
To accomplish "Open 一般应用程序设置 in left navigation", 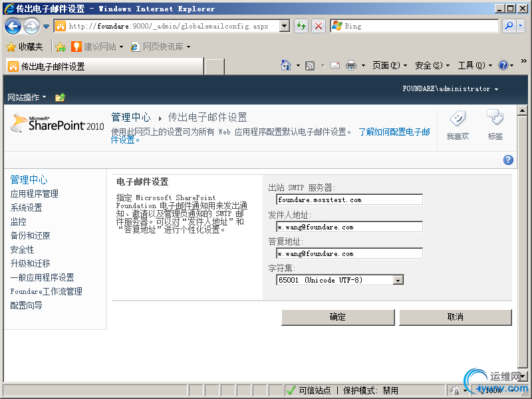I will [x=42, y=277].
